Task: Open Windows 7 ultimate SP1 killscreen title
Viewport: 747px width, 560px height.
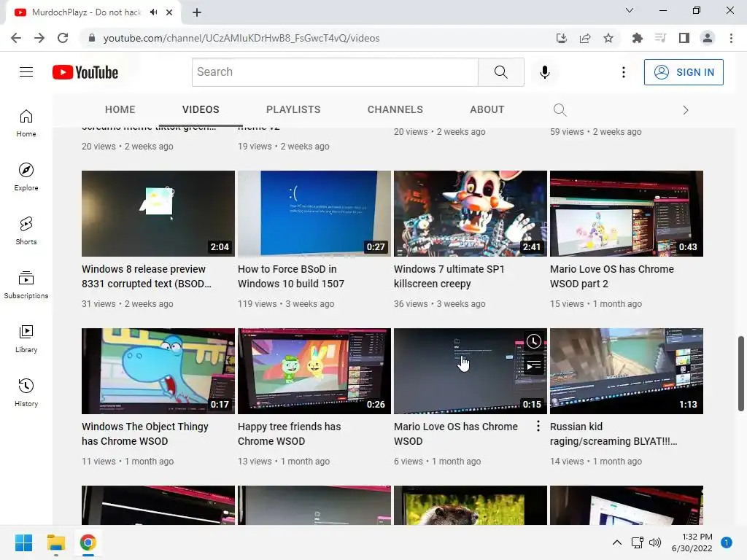Action: click(x=449, y=276)
